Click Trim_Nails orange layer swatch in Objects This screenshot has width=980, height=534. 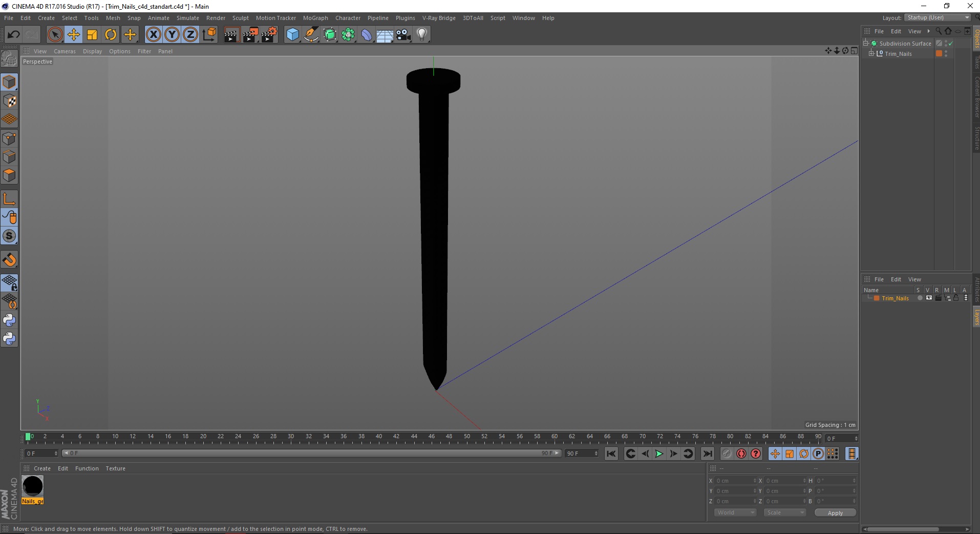pyautogui.click(x=939, y=53)
